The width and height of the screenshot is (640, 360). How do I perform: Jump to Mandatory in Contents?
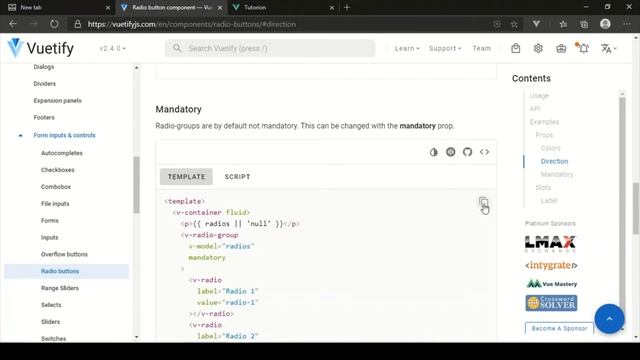pos(557,174)
